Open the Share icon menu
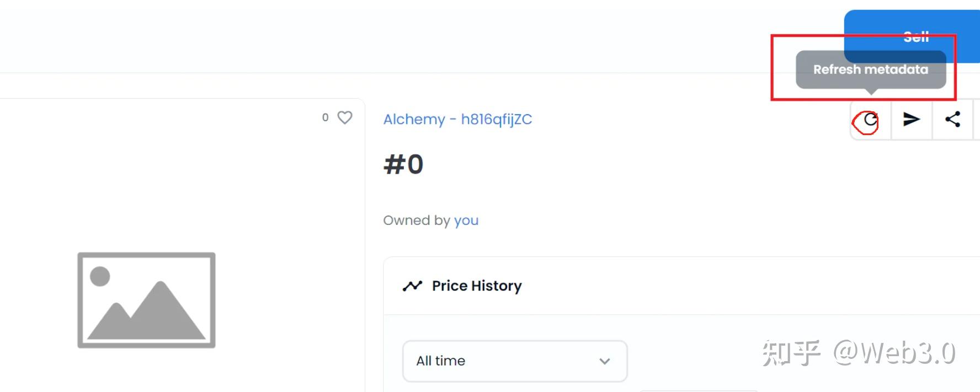Image resolution: width=980 pixels, height=392 pixels. pyautogui.click(x=952, y=119)
